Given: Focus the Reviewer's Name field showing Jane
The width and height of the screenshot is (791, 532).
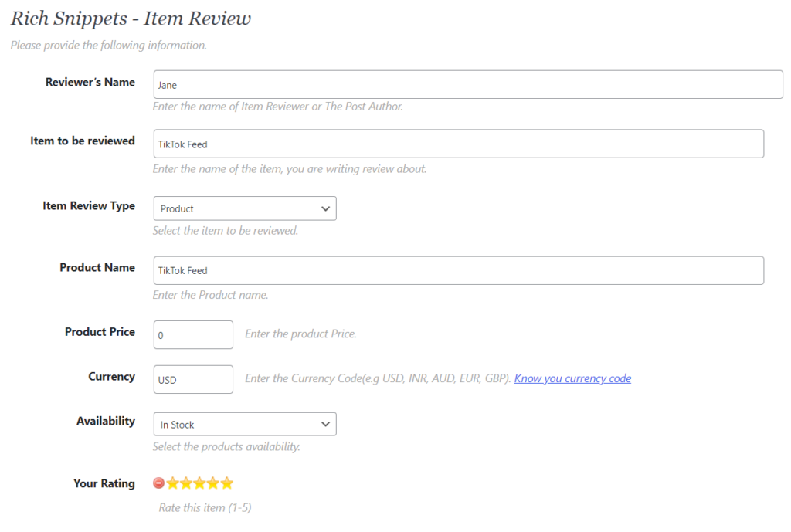Looking at the screenshot, I should pos(467,84).
